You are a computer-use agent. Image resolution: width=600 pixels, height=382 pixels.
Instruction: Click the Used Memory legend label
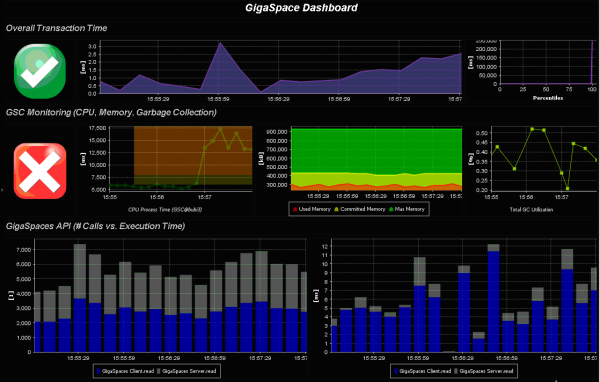[x=315, y=209]
